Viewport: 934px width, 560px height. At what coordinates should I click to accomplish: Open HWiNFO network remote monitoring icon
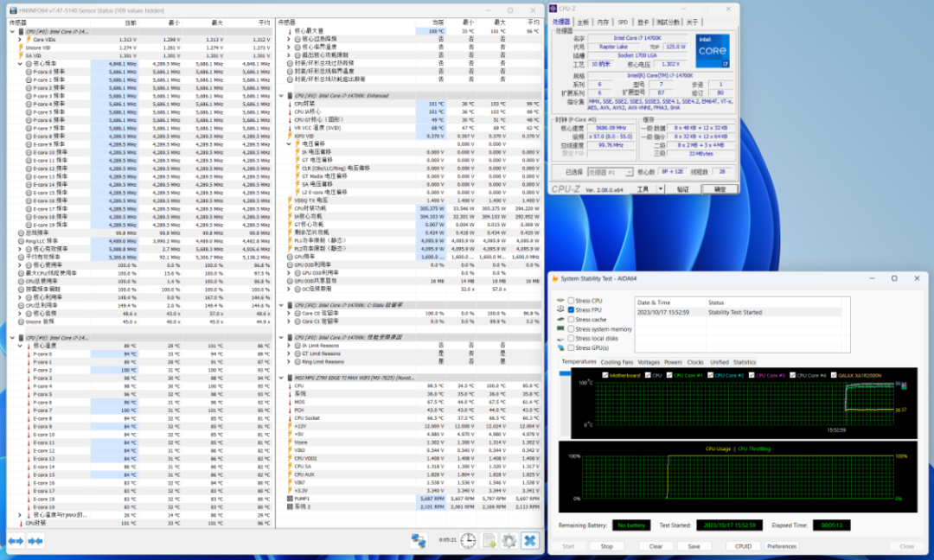[419, 541]
